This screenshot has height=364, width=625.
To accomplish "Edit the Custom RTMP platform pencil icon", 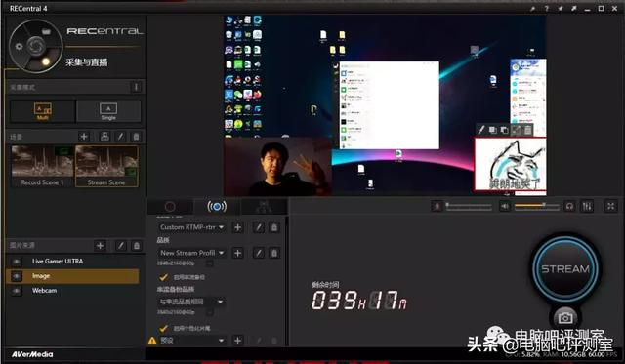I will coord(258,227).
